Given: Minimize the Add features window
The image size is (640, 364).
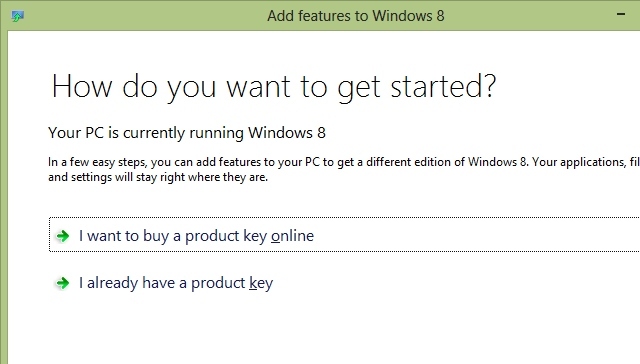Looking at the screenshot, I should click(621, 14).
